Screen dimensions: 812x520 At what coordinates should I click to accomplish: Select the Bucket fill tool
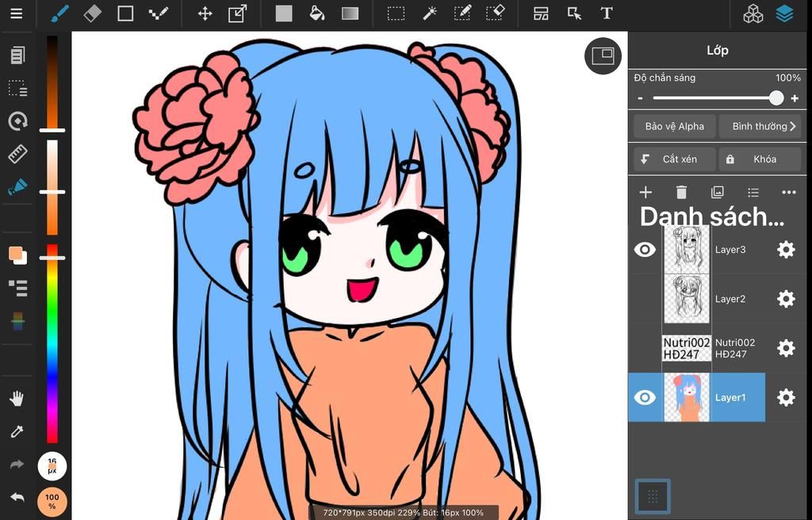coord(317,13)
